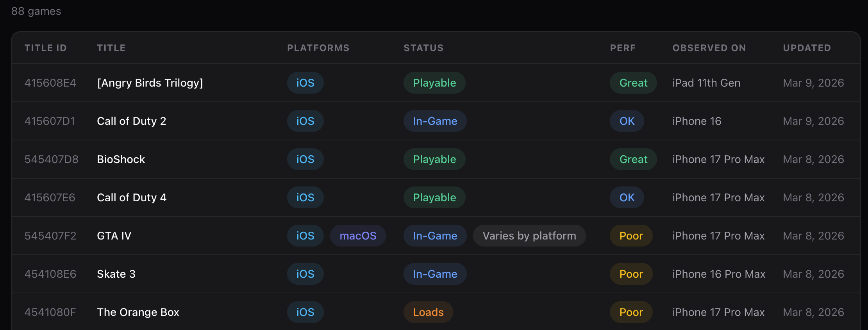Open the Call of Duty 4 entry
Viewport: 868px width, 330px height.
132,197
